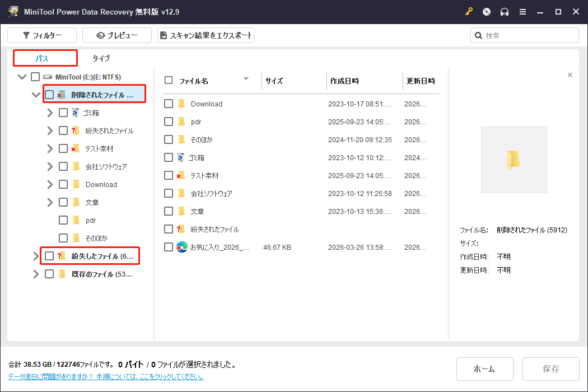Expand the 紛失されたファイル tree node
This screenshot has height=392, width=588.
click(x=50, y=130)
